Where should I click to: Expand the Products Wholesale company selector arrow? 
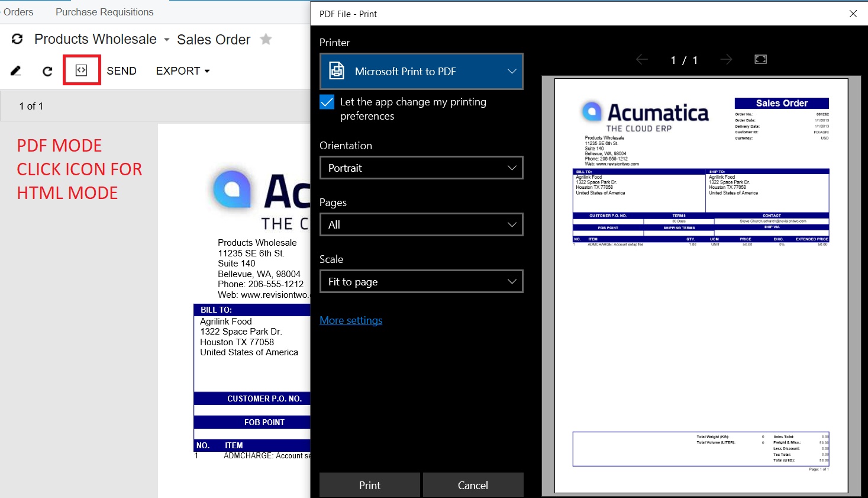tap(167, 40)
